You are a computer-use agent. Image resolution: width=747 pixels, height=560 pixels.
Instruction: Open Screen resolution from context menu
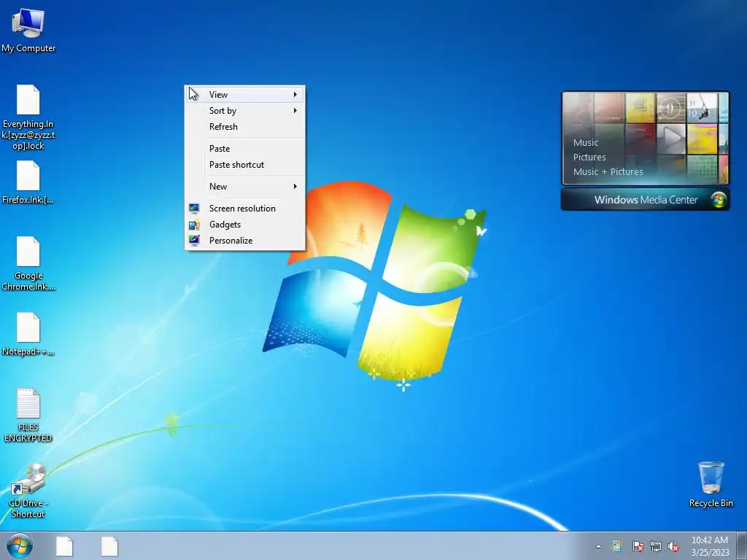tap(245, 208)
